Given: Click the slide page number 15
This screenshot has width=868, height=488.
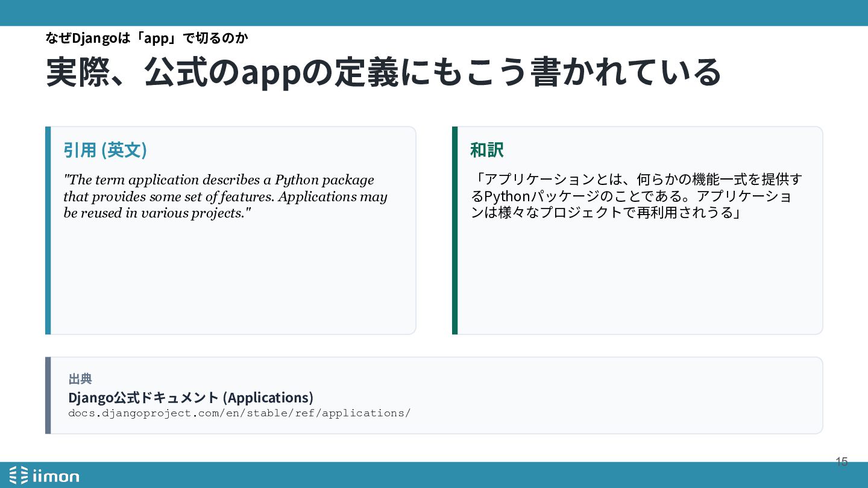Looking at the screenshot, I should click(x=841, y=462).
